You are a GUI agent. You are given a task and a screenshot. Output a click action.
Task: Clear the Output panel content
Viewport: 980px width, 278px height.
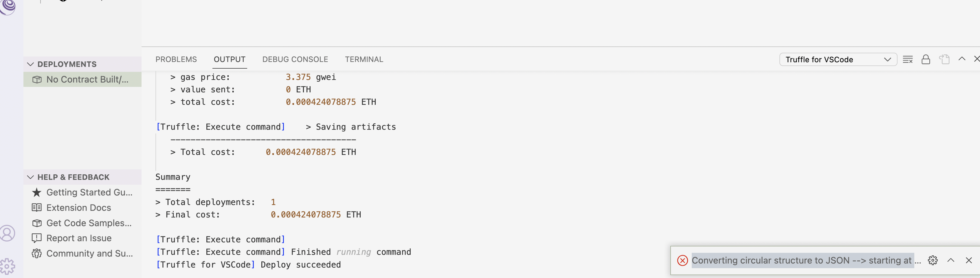point(908,59)
